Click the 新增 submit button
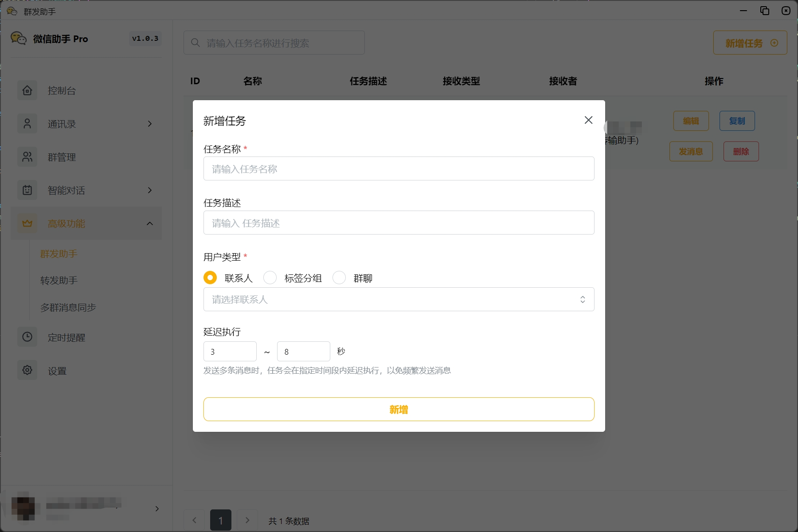Viewport: 798px width, 532px height. (x=398, y=409)
